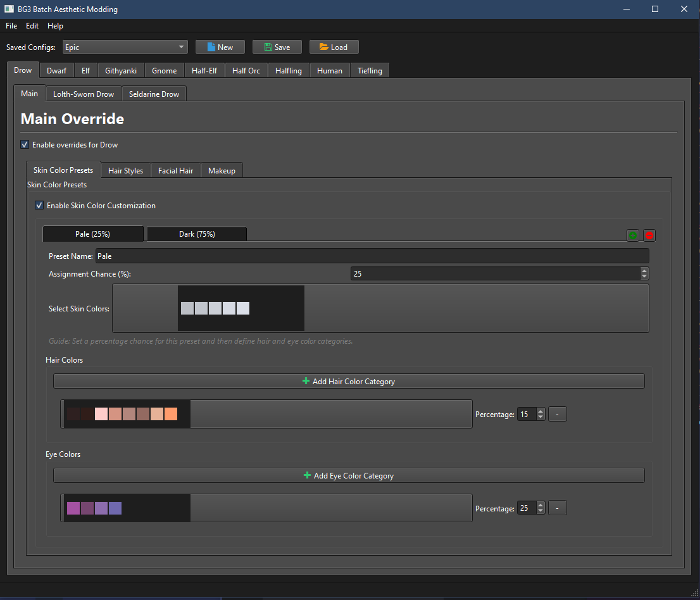This screenshot has width=700, height=600.
Task: Switch to the Tiefling race tab
Action: tap(370, 70)
